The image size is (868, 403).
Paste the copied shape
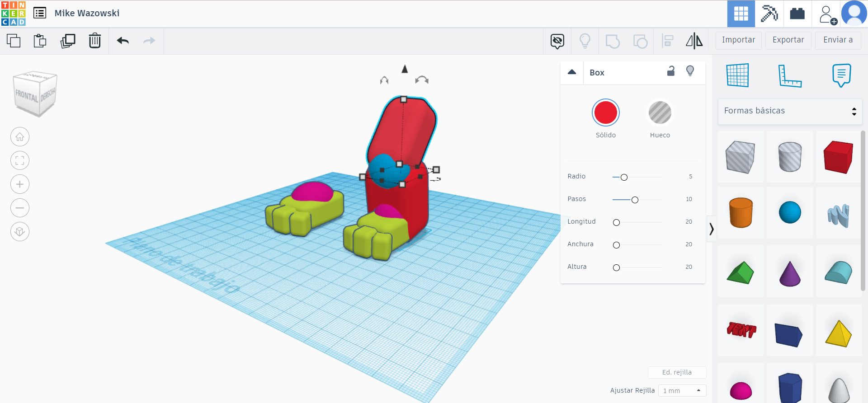click(x=40, y=41)
